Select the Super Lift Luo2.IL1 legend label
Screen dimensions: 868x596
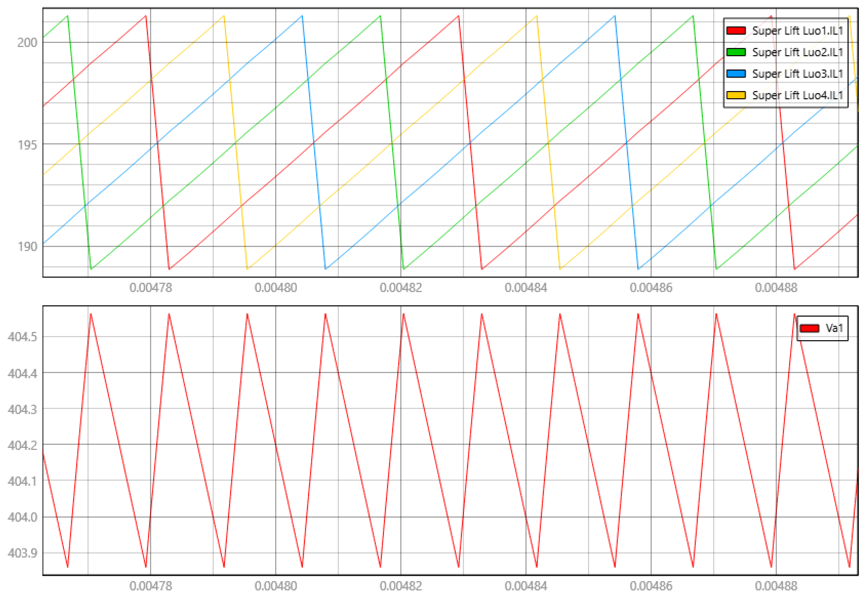[x=797, y=52]
